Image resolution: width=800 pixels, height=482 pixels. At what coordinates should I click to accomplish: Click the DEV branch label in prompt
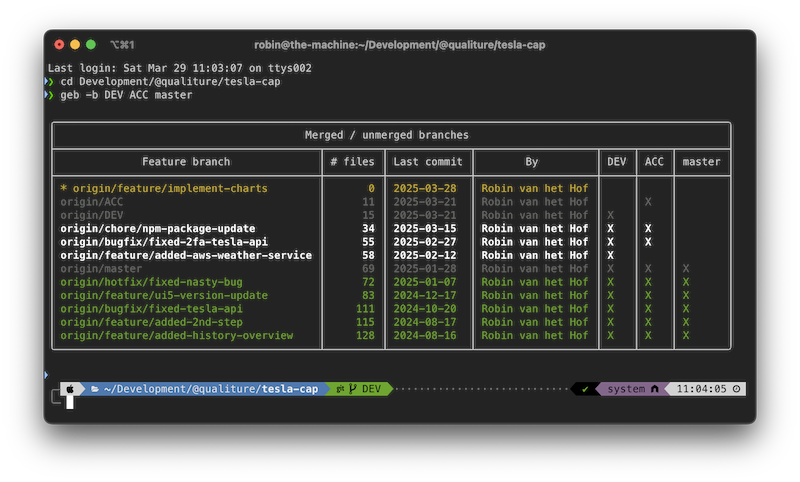(371, 389)
